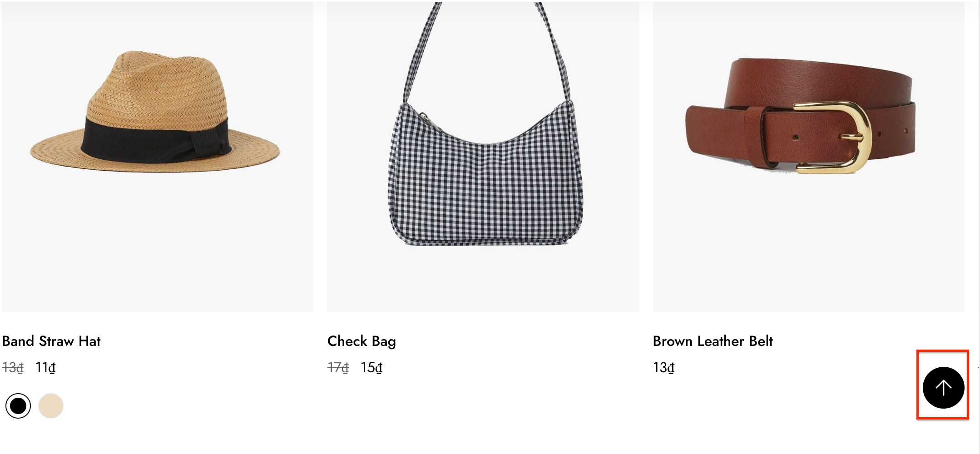Click the 13đ price under the belt
This screenshot has width=980, height=454.
[x=663, y=367]
